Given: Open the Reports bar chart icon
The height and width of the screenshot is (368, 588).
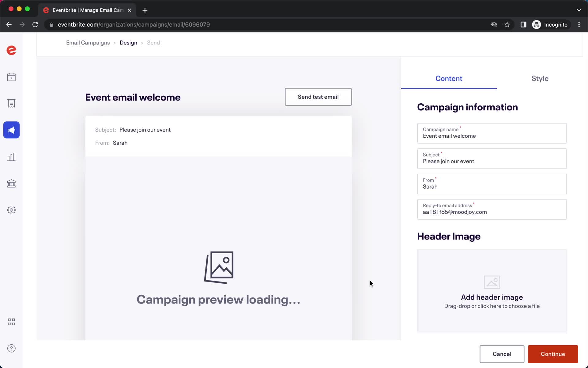Looking at the screenshot, I should [11, 157].
